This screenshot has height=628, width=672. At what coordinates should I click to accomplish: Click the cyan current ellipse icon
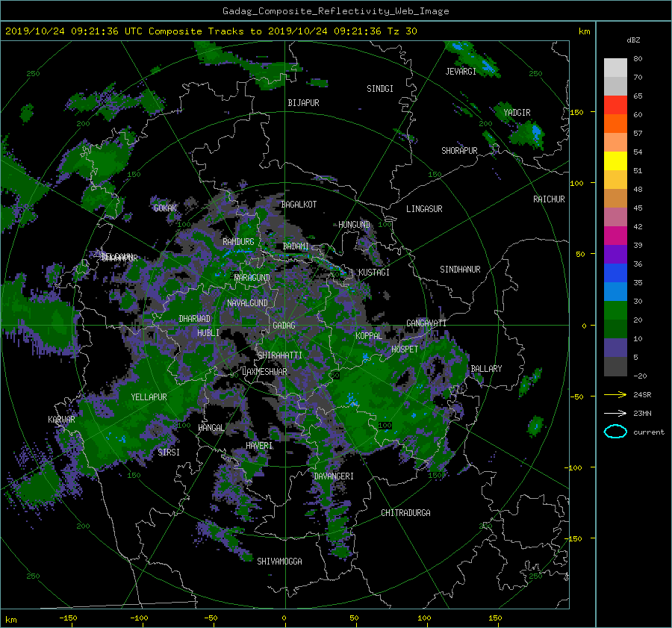(615, 432)
